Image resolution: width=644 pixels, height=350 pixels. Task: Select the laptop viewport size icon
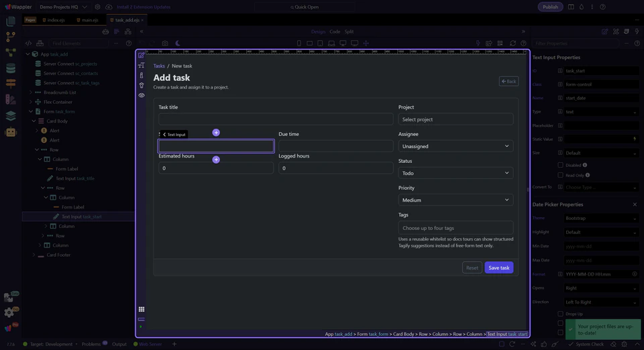tap(331, 43)
